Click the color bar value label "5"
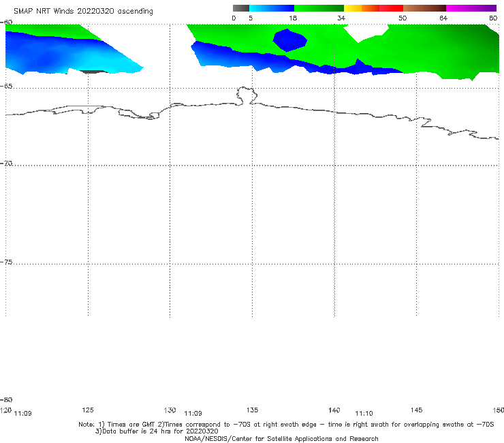Screen dimensions: 504x443 click(x=251, y=18)
